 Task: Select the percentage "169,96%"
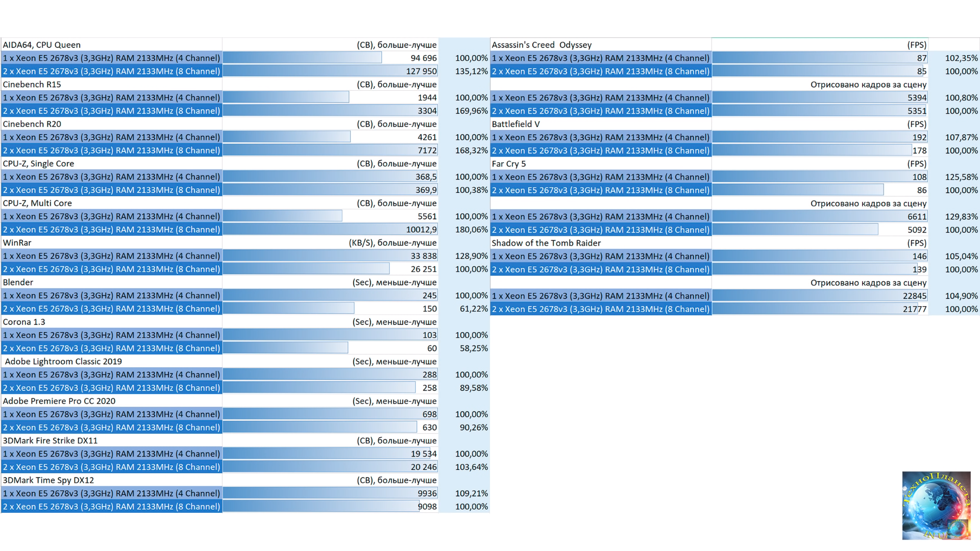(x=472, y=111)
